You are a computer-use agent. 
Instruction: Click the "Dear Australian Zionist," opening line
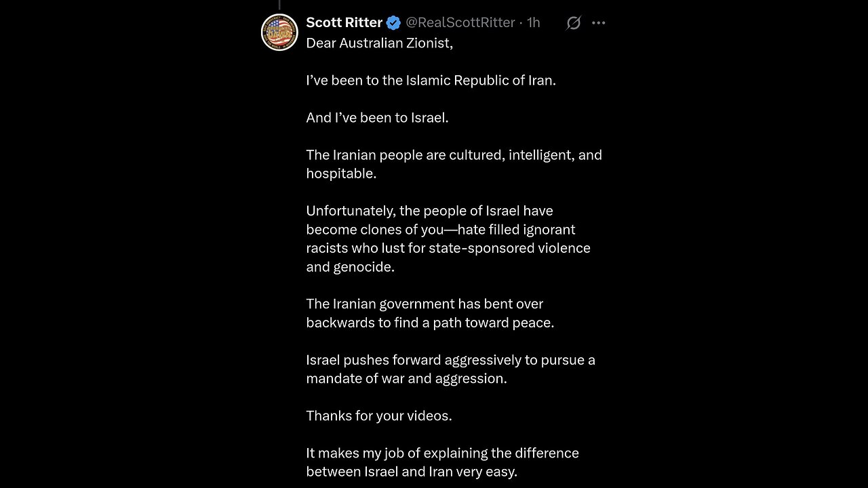click(379, 43)
